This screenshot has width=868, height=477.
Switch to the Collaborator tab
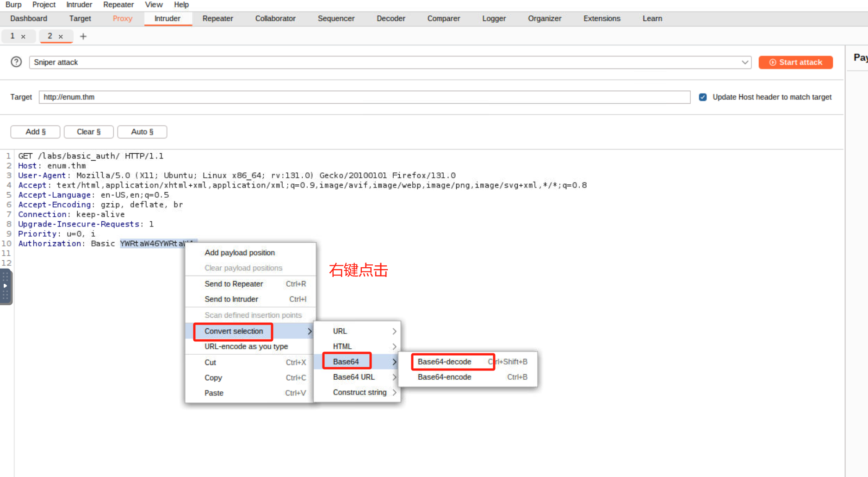pyautogui.click(x=275, y=19)
